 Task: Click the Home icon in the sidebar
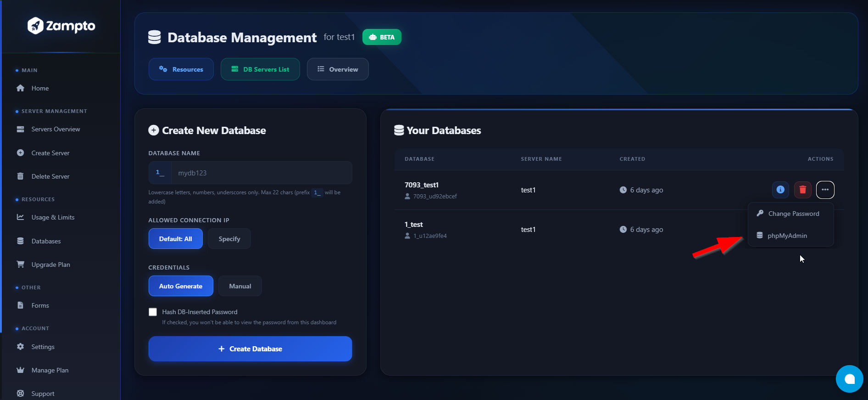coord(21,88)
